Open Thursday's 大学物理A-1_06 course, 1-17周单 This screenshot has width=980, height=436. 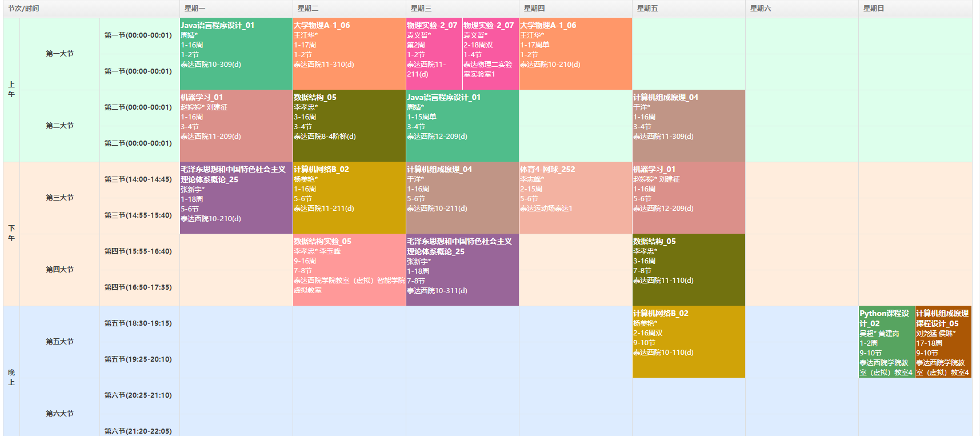(575, 54)
